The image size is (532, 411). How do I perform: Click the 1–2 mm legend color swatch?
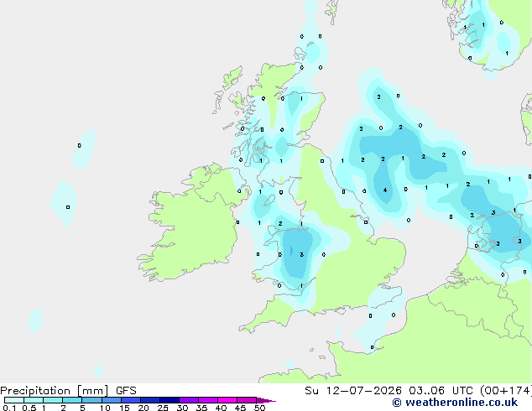tap(53, 400)
